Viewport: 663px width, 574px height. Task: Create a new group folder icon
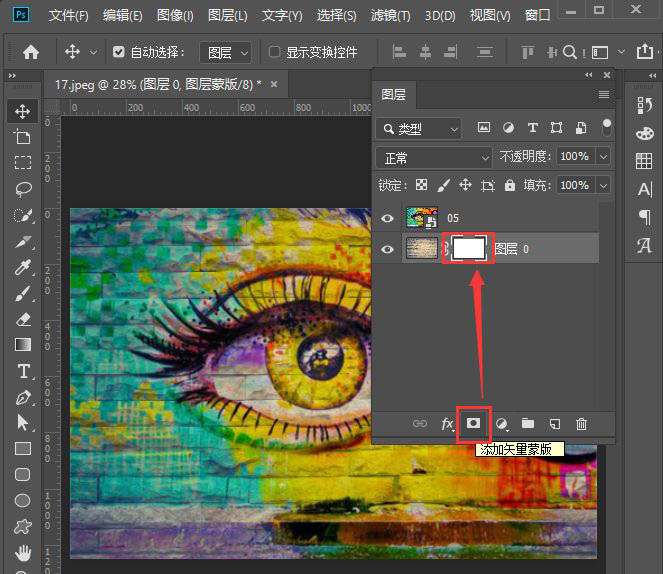pos(528,423)
